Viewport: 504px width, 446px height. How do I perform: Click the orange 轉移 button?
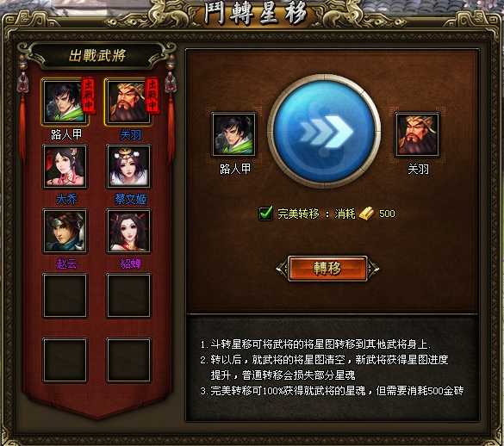[327, 269]
